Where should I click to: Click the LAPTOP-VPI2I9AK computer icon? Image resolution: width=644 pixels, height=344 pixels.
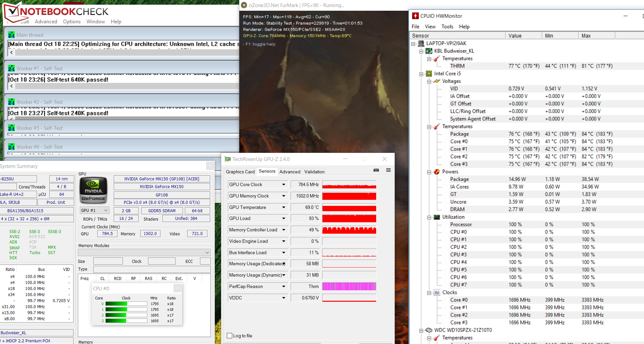(x=421, y=43)
